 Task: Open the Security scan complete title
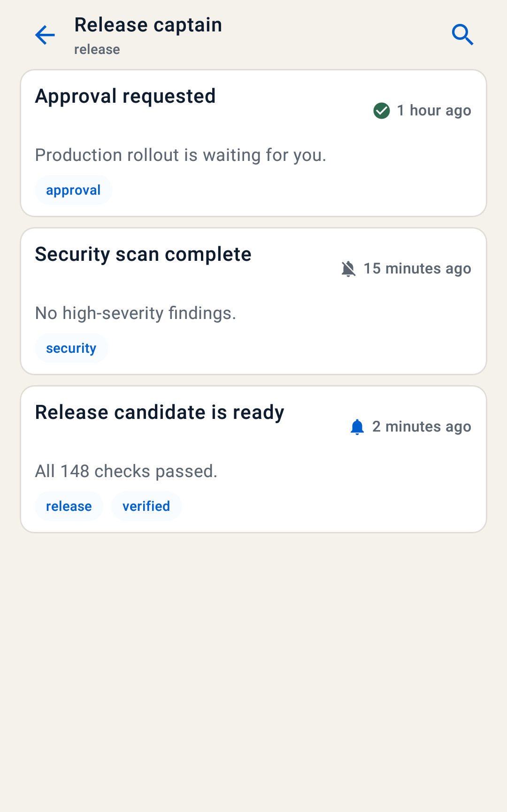click(x=143, y=255)
